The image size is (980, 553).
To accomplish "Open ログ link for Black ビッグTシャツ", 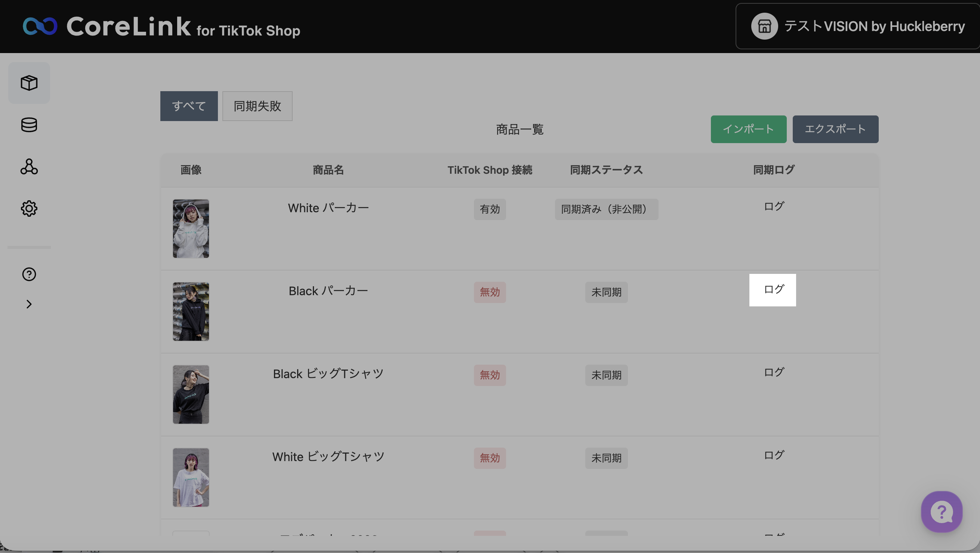I will pos(773,373).
